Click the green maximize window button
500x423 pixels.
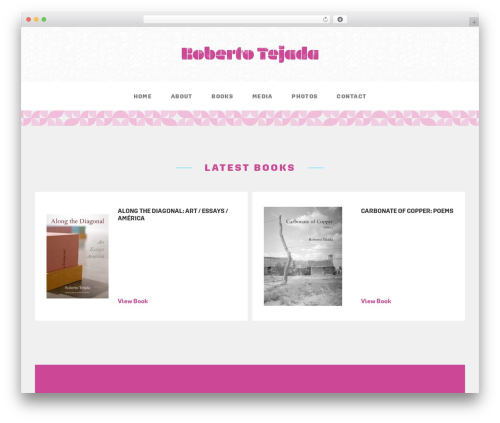(44, 20)
